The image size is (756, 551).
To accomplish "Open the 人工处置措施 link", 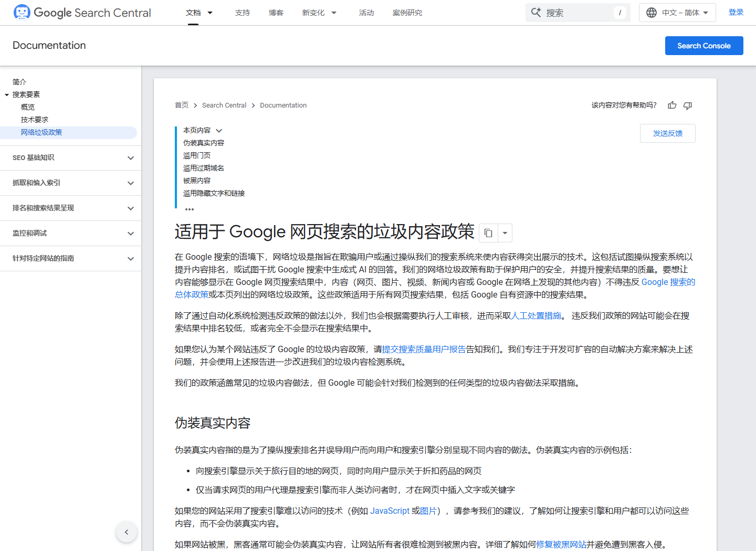I will [x=536, y=315].
